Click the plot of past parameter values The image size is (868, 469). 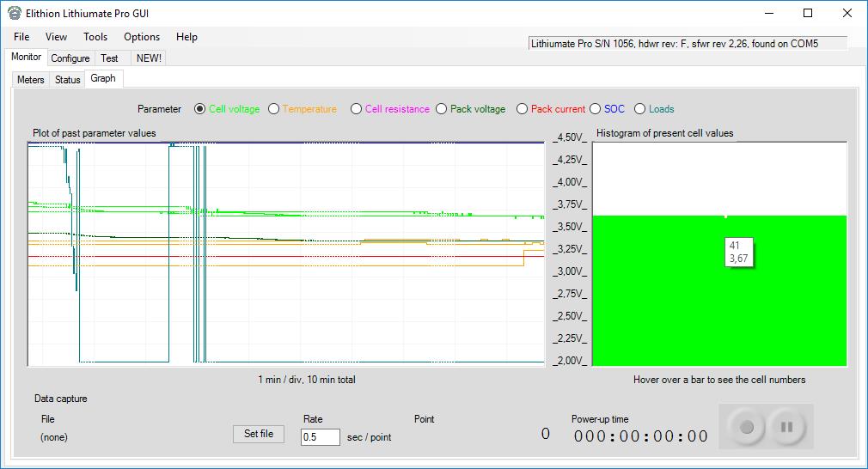coord(286,254)
